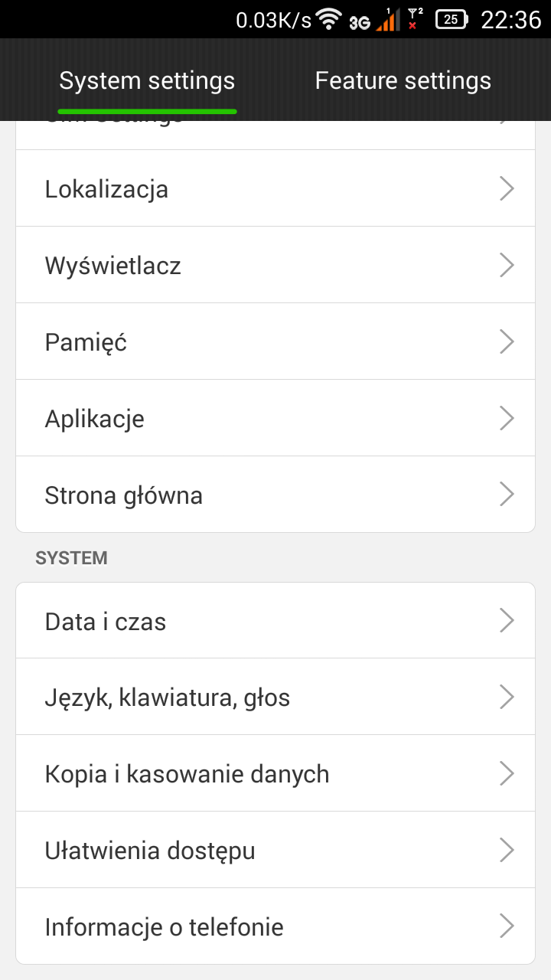
Task: Select the System settings tab
Action: click(147, 80)
